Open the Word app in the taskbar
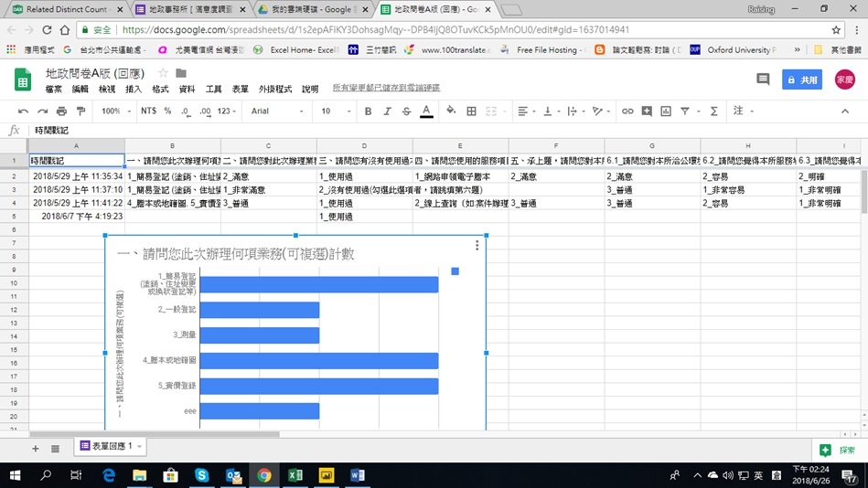 coord(358,475)
